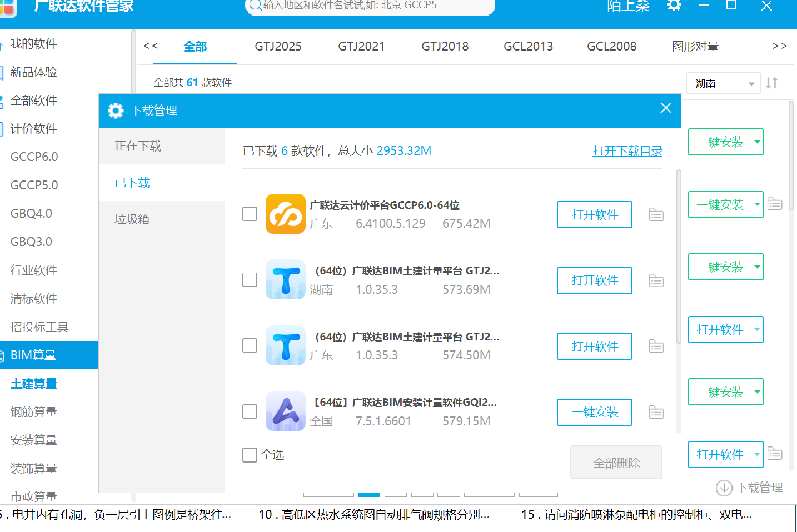Check the GCCP6.0-64位 checkbox
797x532 pixels.
coord(250,214)
